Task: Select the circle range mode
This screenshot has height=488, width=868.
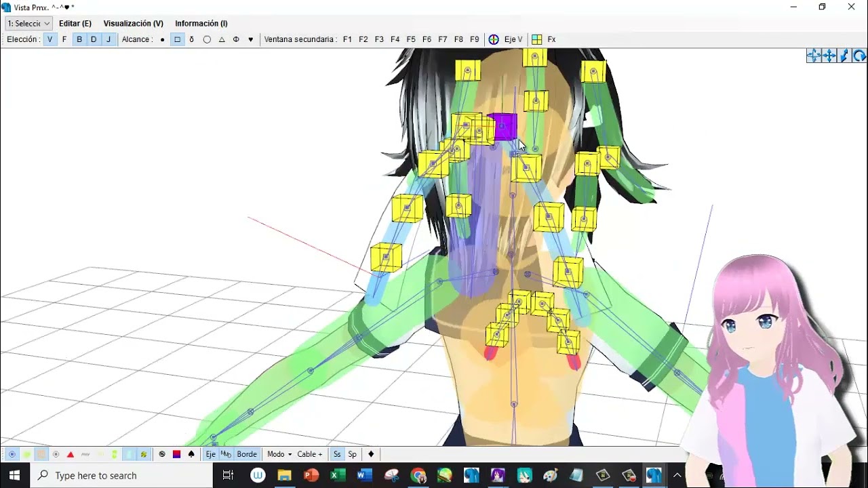Action: click(207, 39)
